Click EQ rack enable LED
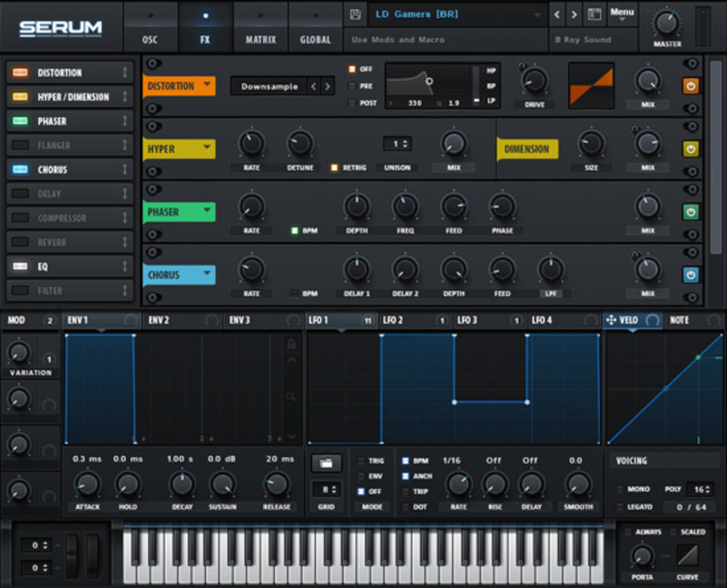 [x=20, y=266]
